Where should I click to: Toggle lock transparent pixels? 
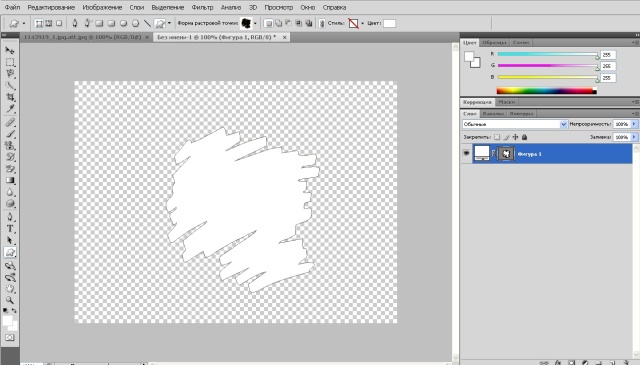[497, 137]
